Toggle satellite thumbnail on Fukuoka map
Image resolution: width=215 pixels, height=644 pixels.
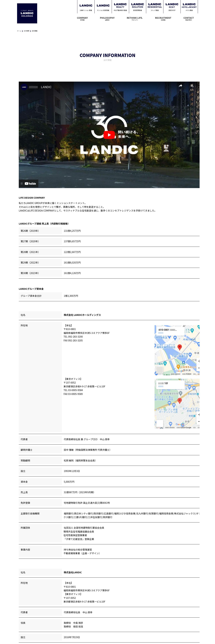point(159,370)
